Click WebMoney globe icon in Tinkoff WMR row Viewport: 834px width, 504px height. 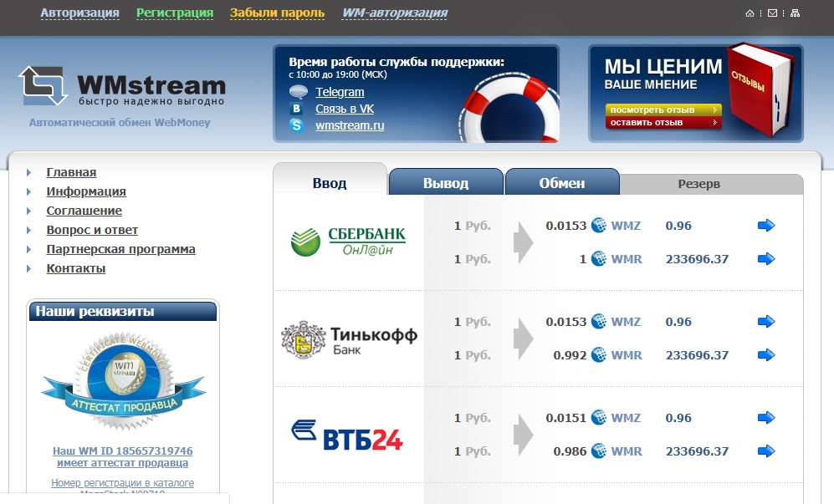[599, 355]
